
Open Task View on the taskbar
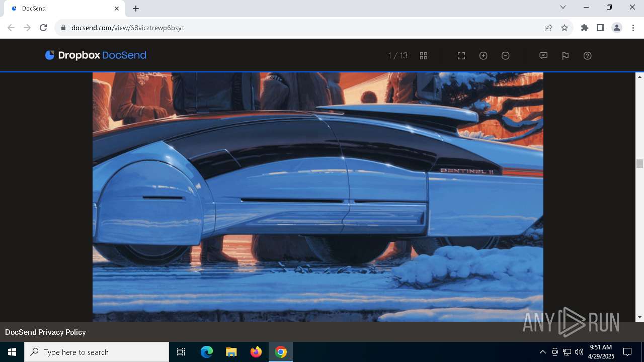click(x=181, y=352)
